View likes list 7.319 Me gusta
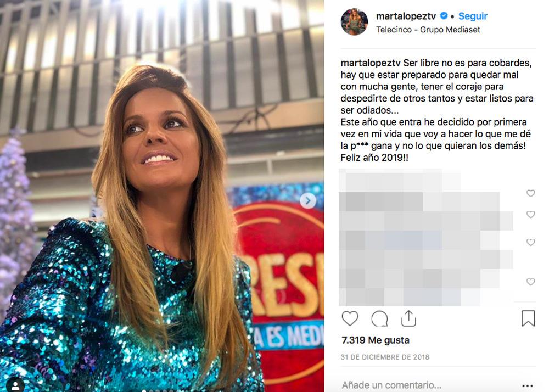The height and width of the screenshot is (392, 549). pos(376,340)
